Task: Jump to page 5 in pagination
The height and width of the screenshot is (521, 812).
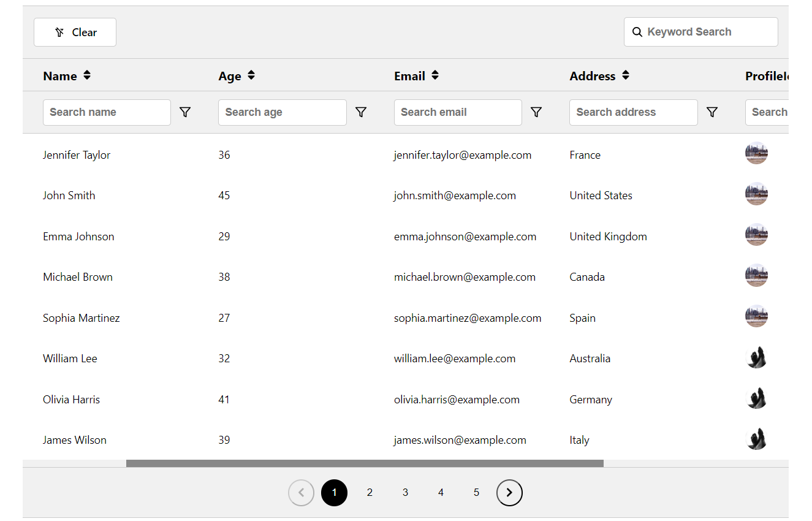Action: [476, 493]
